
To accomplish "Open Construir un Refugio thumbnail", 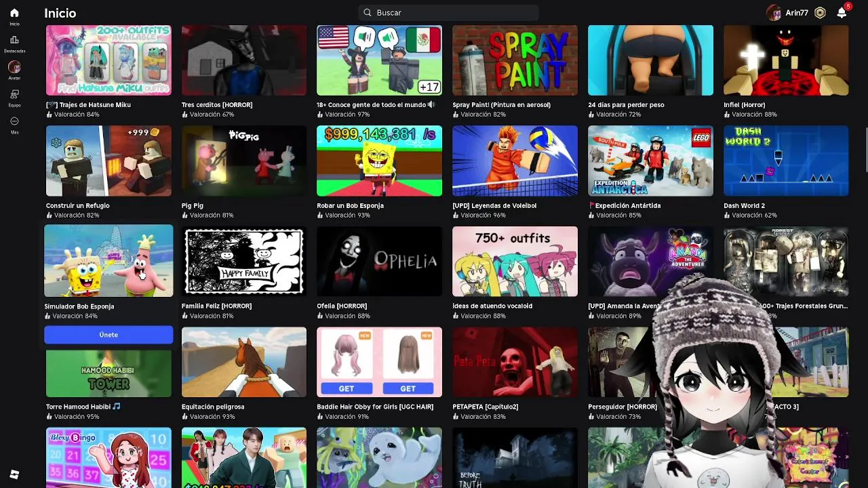I will pos(108,161).
